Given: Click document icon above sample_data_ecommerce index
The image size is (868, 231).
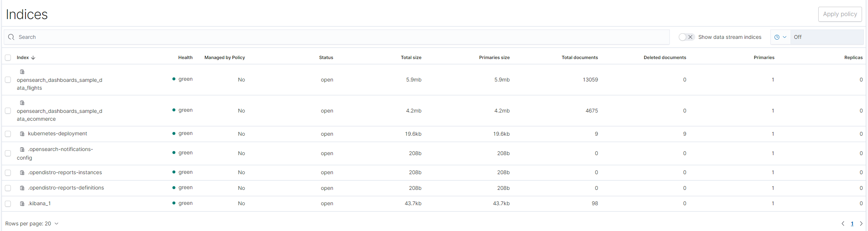Looking at the screenshot, I should click(22, 103).
